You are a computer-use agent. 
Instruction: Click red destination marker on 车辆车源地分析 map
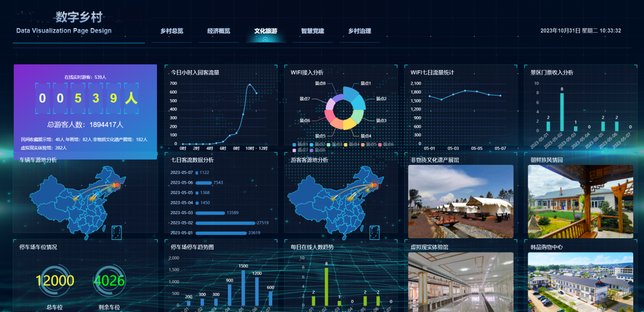(x=117, y=185)
